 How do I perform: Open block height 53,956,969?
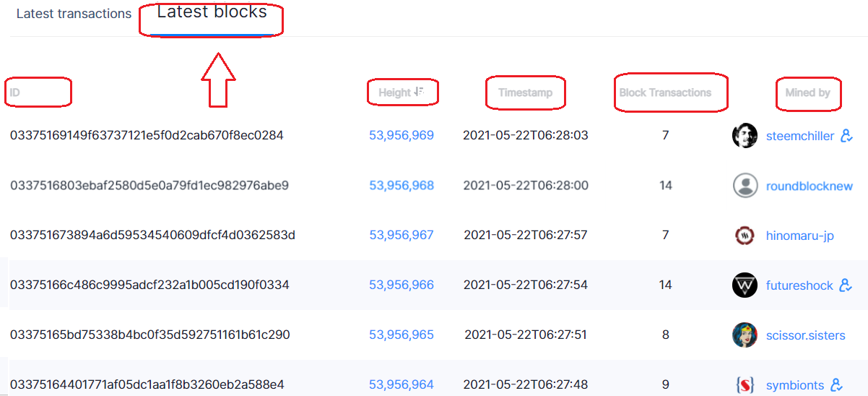pyautogui.click(x=402, y=135)
